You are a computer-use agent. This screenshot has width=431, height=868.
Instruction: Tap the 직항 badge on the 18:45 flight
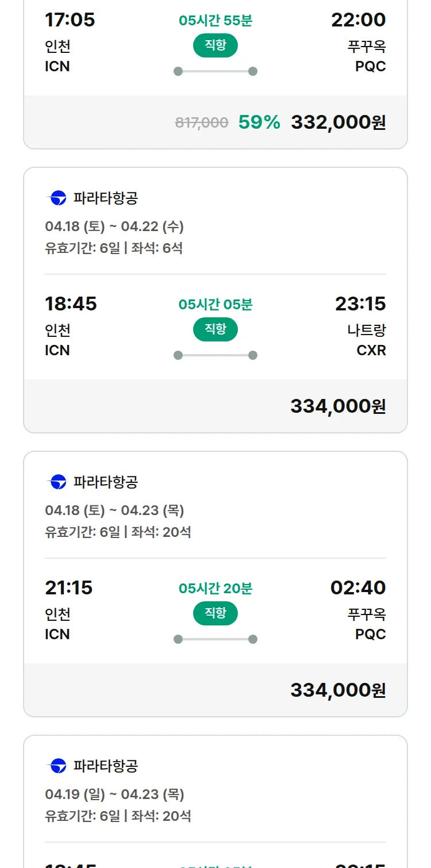click(215, 330)
